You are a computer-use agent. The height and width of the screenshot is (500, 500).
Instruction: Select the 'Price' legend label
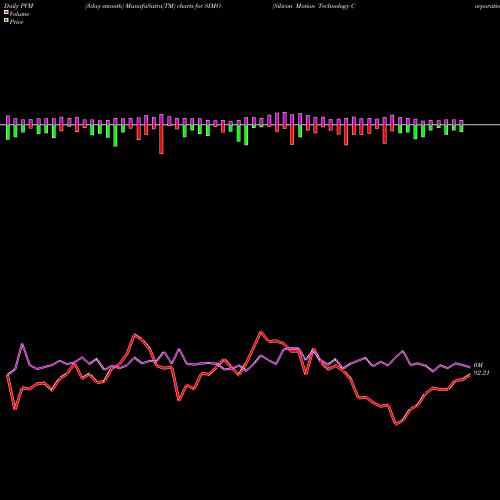tap(16, 22)
